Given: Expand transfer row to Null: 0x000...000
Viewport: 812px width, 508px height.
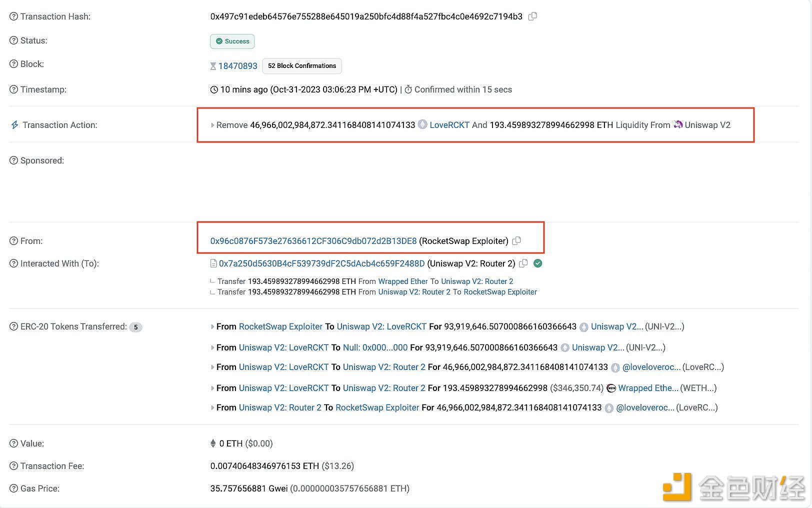Looking at the screenshot, I should click(212, 347).
